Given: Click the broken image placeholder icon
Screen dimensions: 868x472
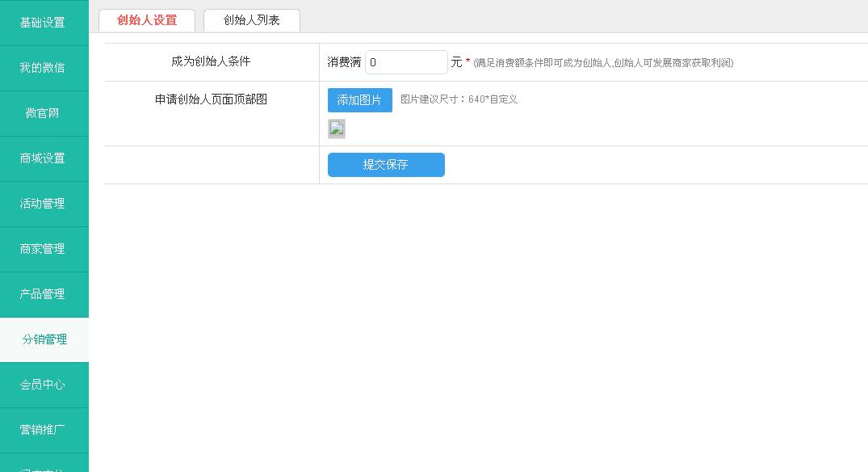Looking at the screenshot, I should click(x=337, y=129).
